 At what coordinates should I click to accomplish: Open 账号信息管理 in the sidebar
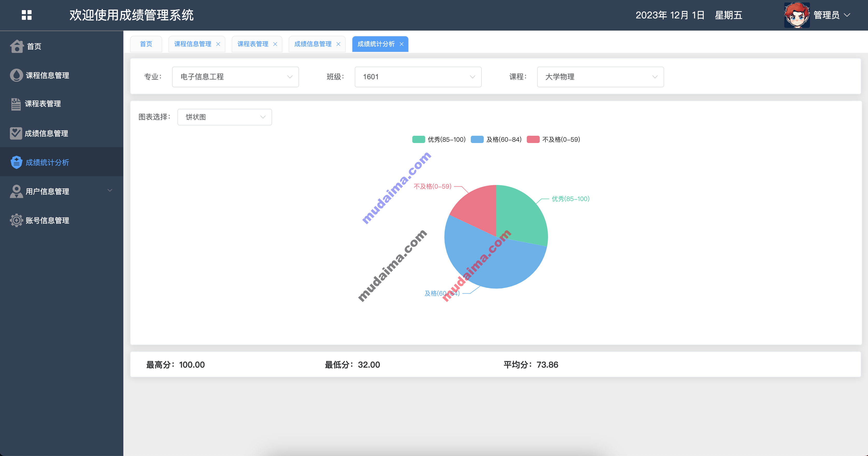(62, 220)
